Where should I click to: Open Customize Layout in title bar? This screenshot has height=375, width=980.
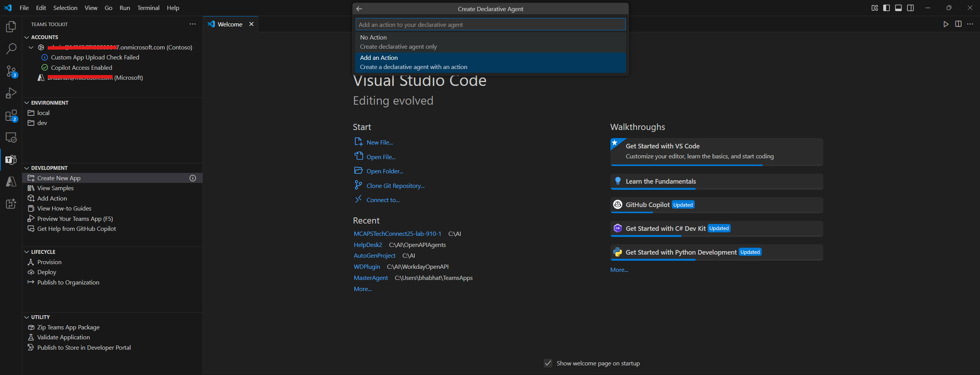[x=875, y=8]
